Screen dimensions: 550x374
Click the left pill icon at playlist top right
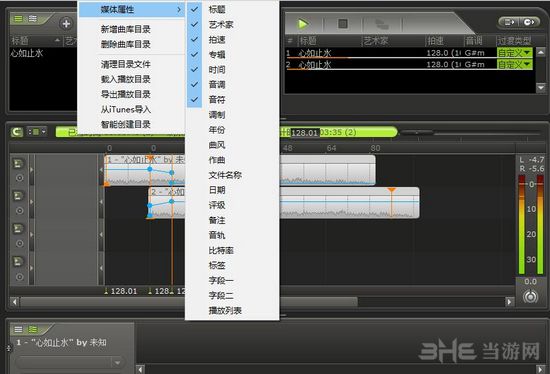[x=509, y=22]
